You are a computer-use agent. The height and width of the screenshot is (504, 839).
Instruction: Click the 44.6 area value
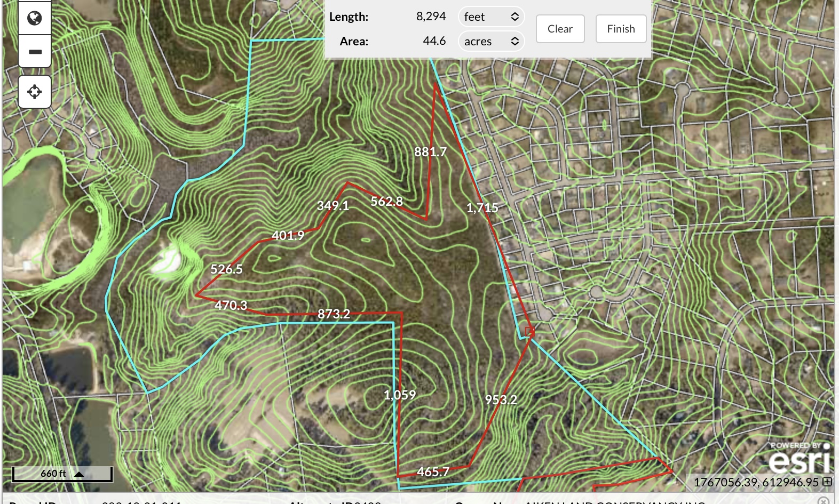tap(434, 41)
